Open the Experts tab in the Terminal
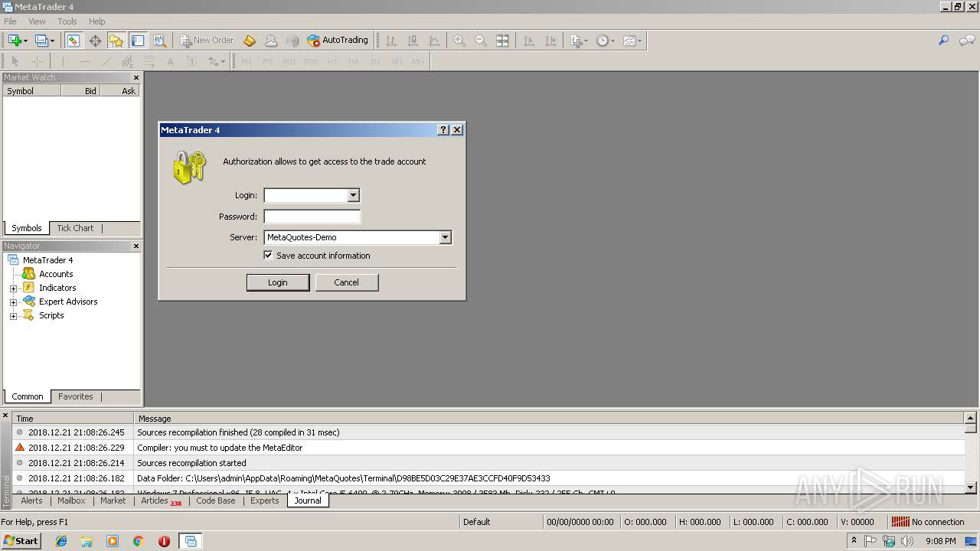980x551 pixels. tap(264, 500)
